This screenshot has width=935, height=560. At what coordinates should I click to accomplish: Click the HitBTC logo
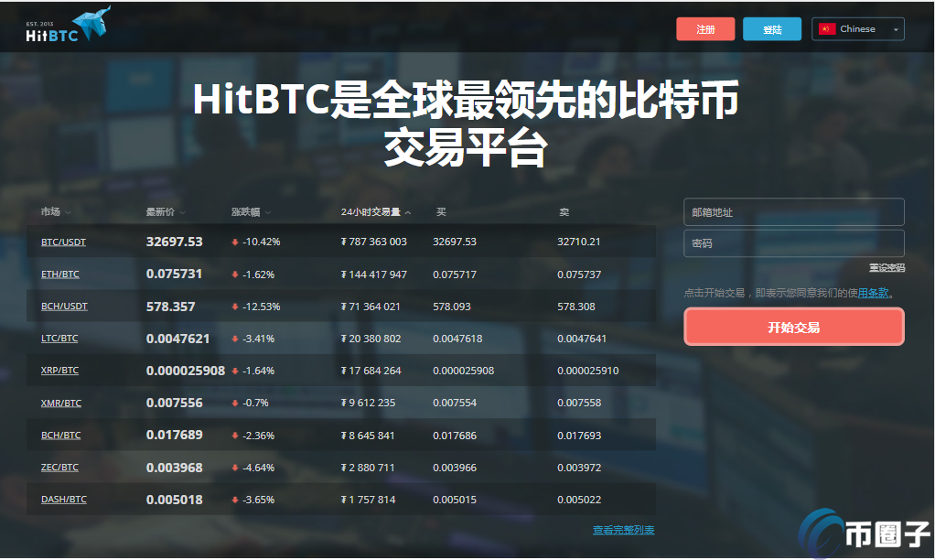coord(68,25)
